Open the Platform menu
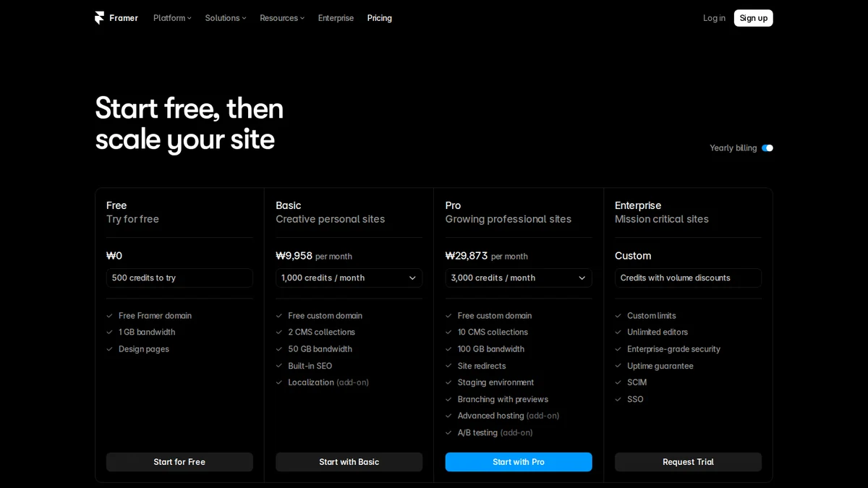868x488 pixels. click(x=172, y=18)
